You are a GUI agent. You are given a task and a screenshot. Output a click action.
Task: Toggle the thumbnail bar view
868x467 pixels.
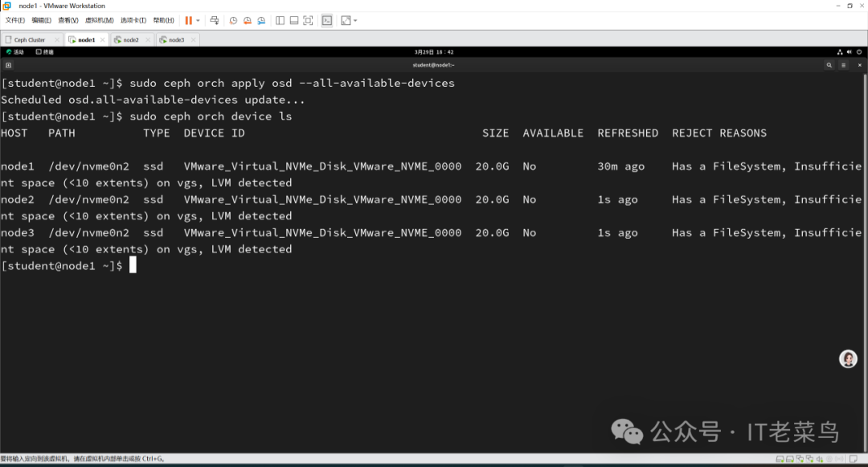(x=294, y=20)
